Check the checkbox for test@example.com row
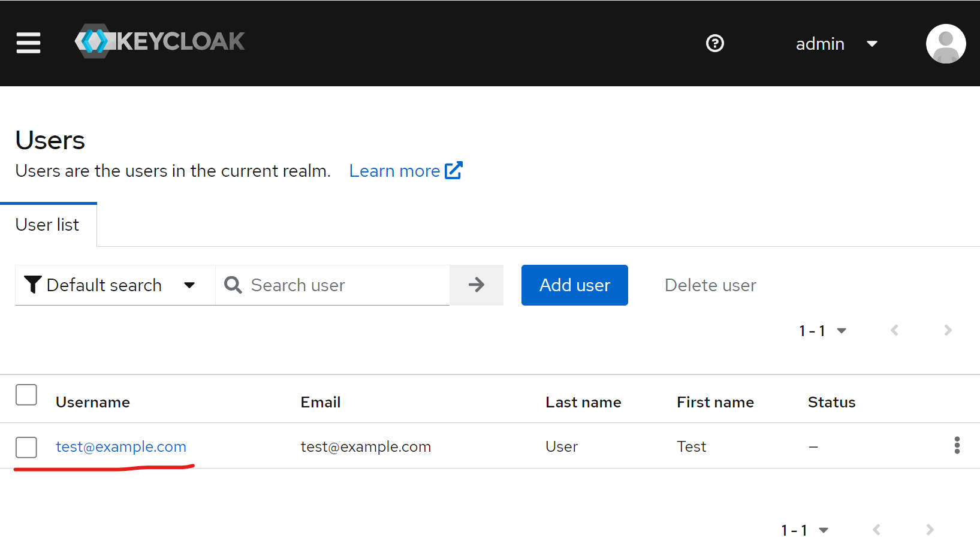The height and width of the screenshot is (556, 980). click(x=26, y=447)
